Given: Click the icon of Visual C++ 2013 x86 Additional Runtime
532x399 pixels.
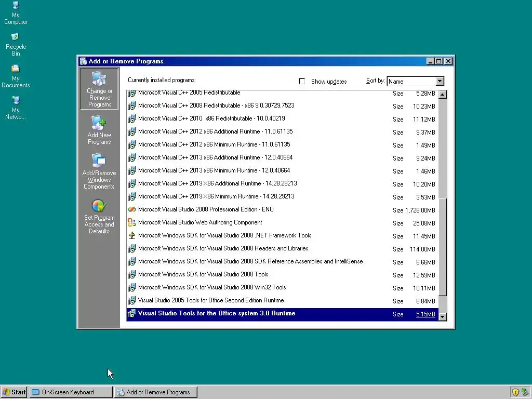Looking at the screenshot, I should [132, 158].
